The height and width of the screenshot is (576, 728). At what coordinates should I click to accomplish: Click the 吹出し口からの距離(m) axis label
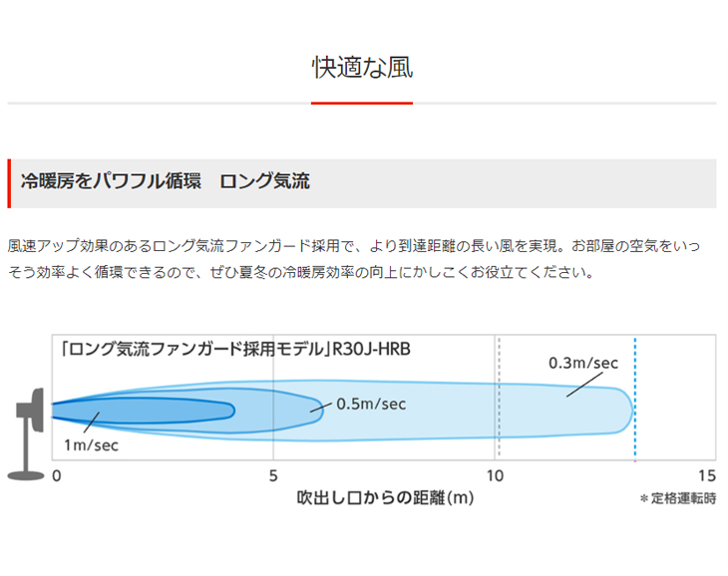coord(385,497)
